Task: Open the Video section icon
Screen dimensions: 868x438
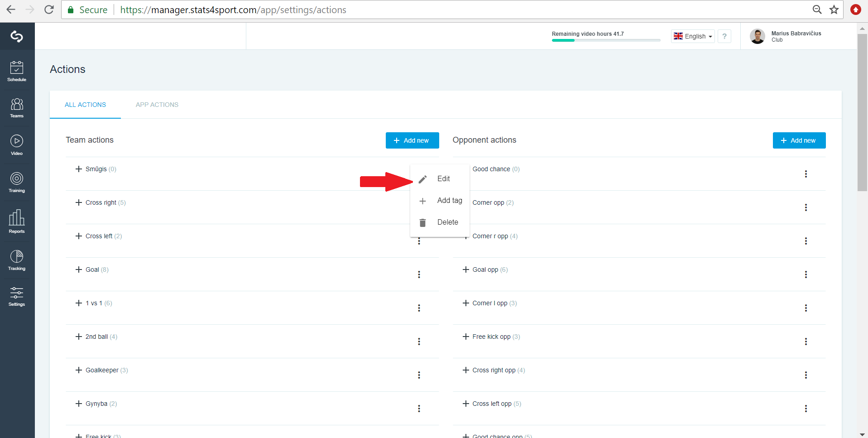Action: (17, 145)
